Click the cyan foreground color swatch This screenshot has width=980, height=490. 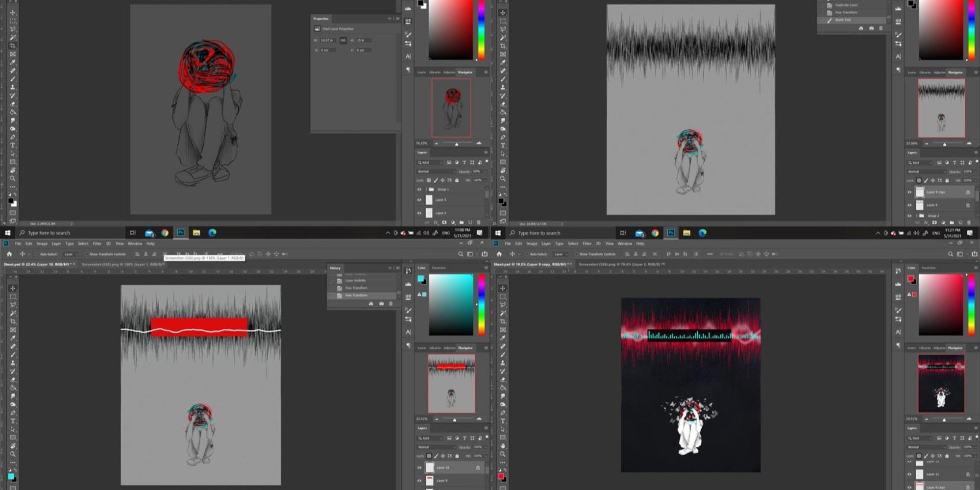(420, 279)
